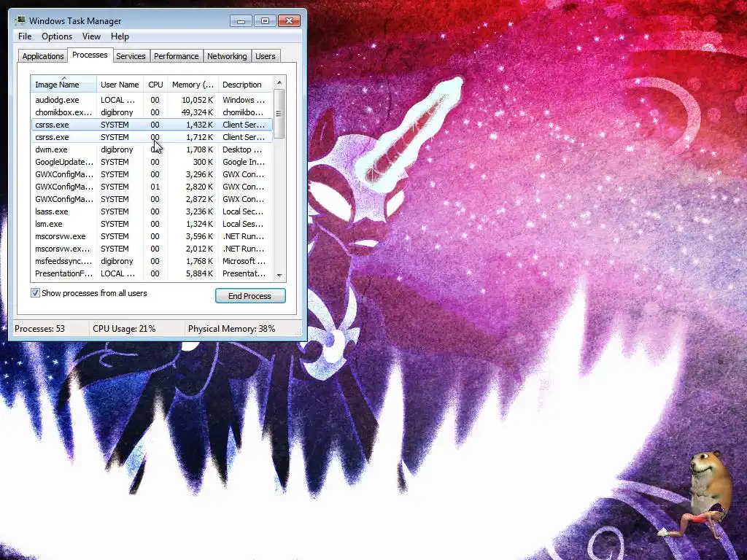Screen dimensions: 747x560
Task: Click the Google In... description cell
Action: pos(244,162)
